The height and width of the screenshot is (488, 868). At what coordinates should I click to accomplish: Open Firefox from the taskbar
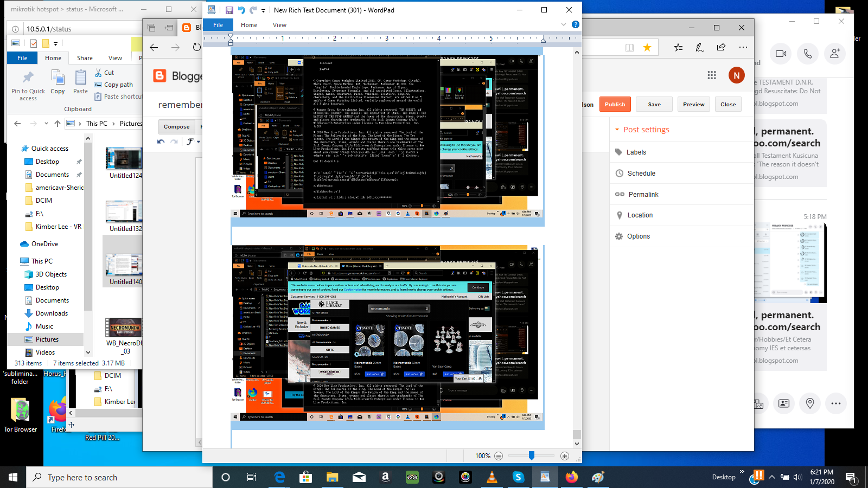[x=571, y=477]
